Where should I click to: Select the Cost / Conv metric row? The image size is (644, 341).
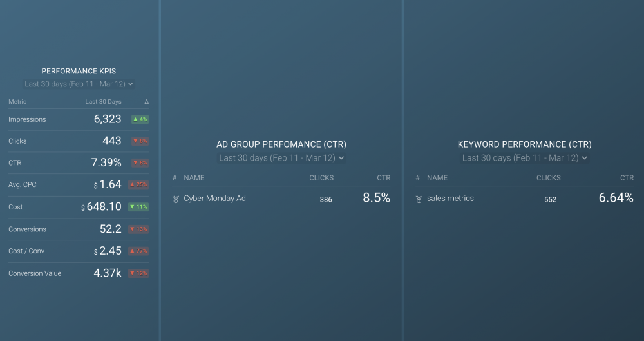26,251
